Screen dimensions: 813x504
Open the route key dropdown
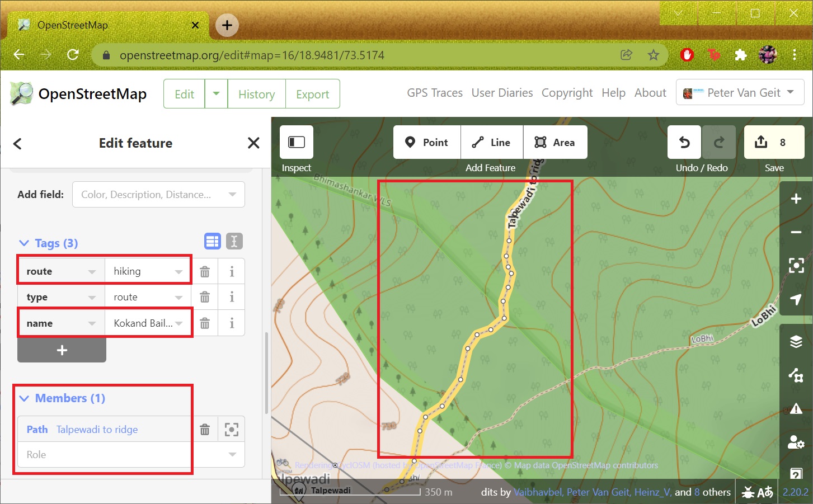(92, 272)
